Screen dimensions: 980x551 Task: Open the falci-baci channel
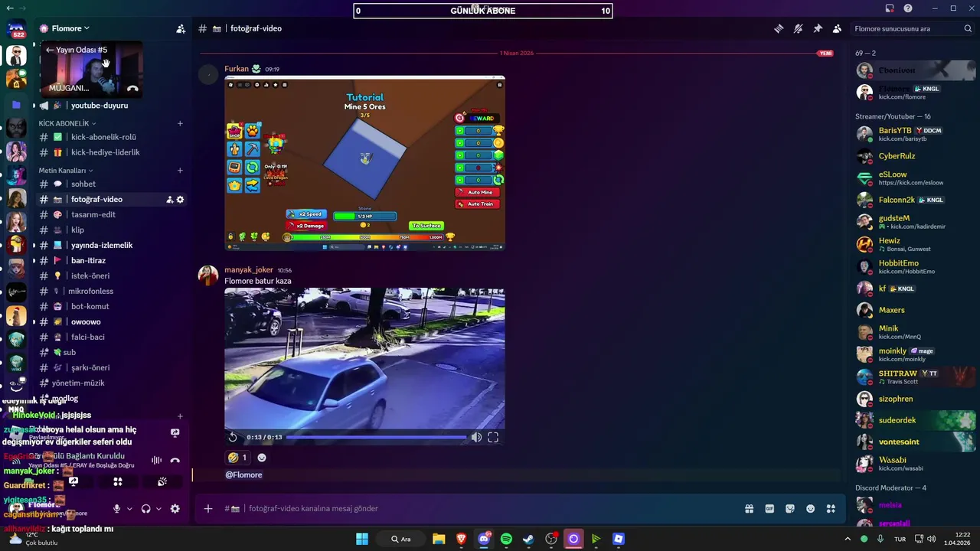(x=87, y=337)
